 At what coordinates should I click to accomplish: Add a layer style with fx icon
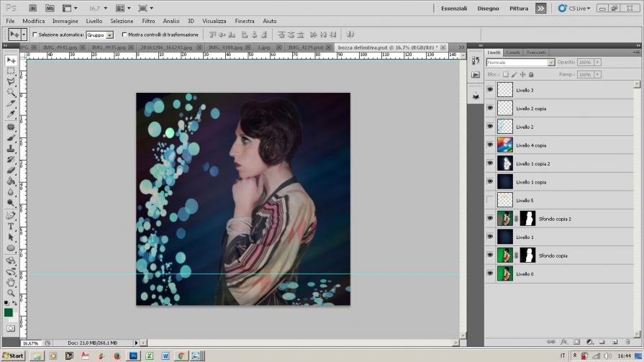click(563, 342)
